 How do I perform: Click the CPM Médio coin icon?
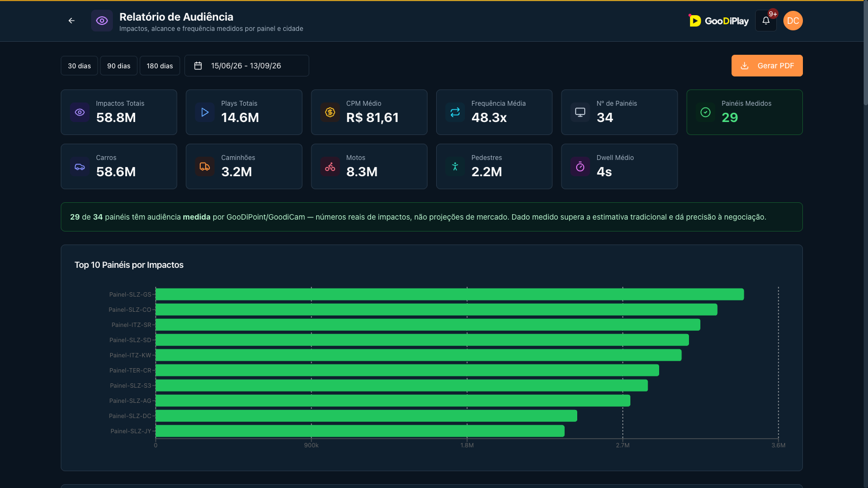pyautogui.click(x=330, y=112)
